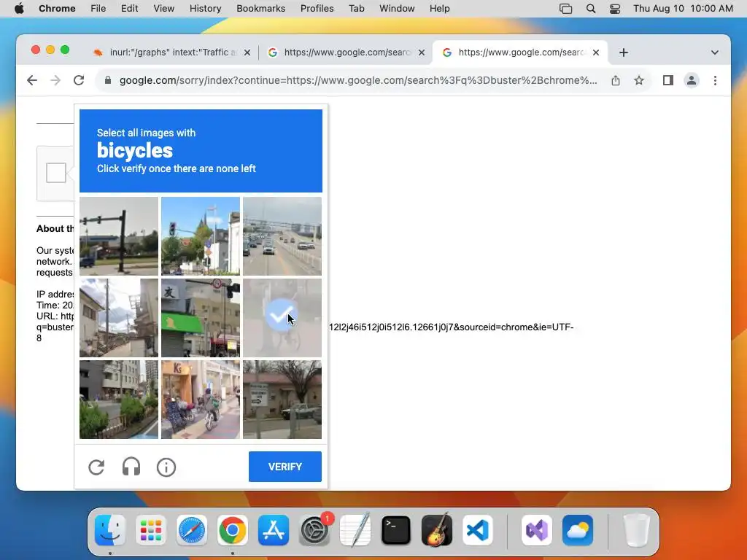747x560 pixels.
Task: Deselect the checked captcha tile with cyclist
Action: [282, 318]
